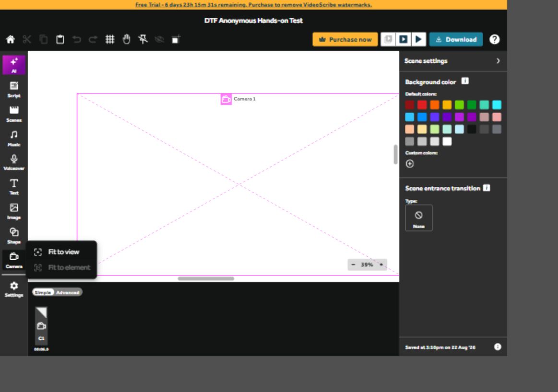Click Purchase now button
The width and height of the screenshot is (558, 392).
coord(345,39)
